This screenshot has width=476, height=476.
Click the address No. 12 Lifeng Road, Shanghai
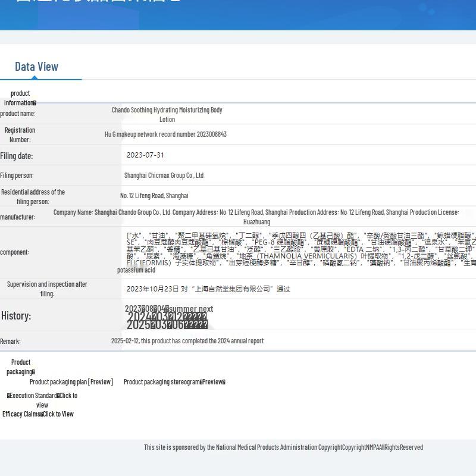(x=154, y=196)
